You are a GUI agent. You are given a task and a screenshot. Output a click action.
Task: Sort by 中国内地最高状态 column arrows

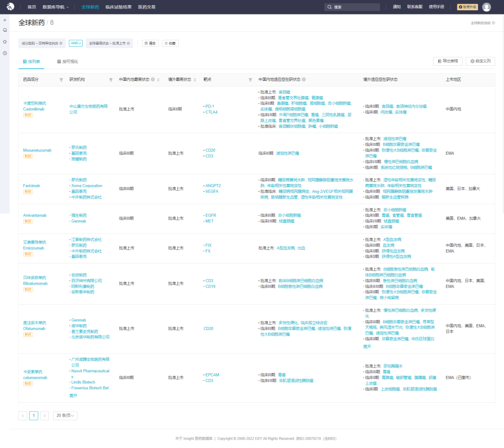(158, 80)
